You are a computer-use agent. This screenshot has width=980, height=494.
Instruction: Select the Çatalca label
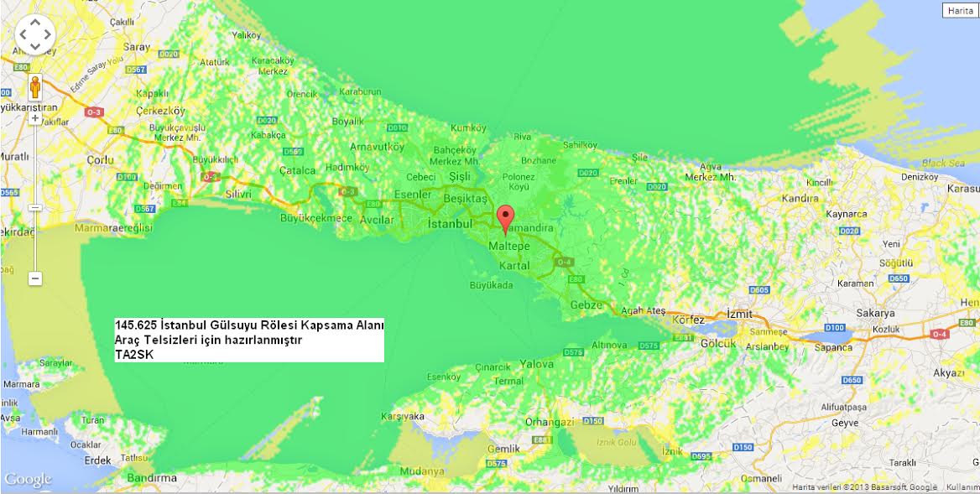[298, 170]
